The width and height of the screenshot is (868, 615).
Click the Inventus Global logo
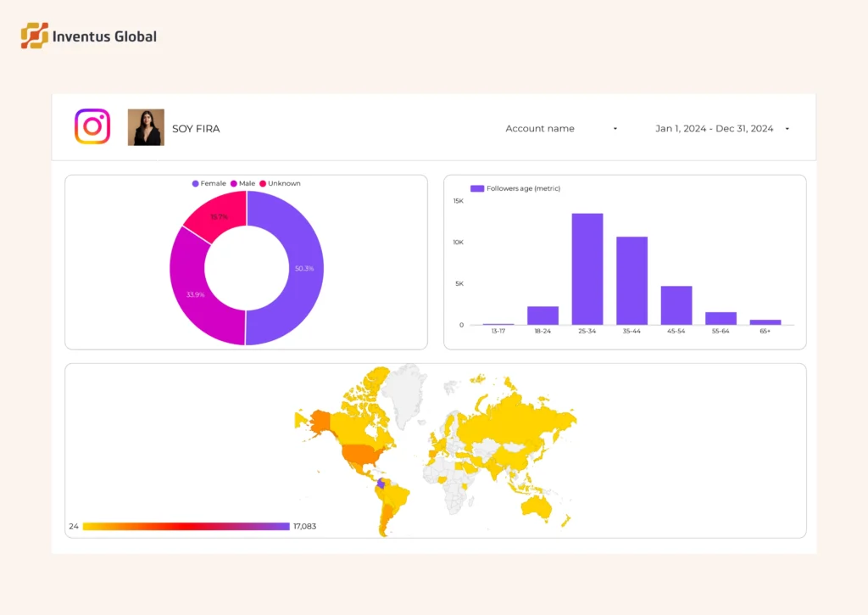(88, 36)
